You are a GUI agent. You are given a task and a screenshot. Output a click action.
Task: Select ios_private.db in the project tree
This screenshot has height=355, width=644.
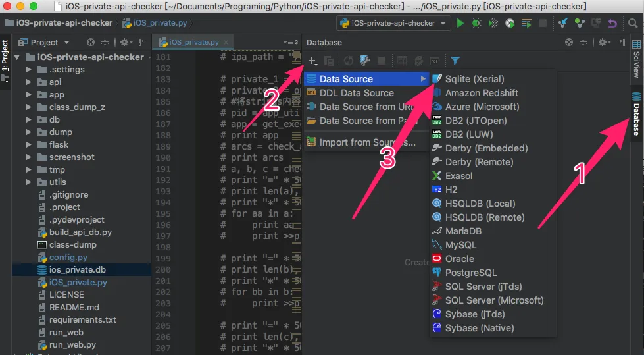coord(77,270)
